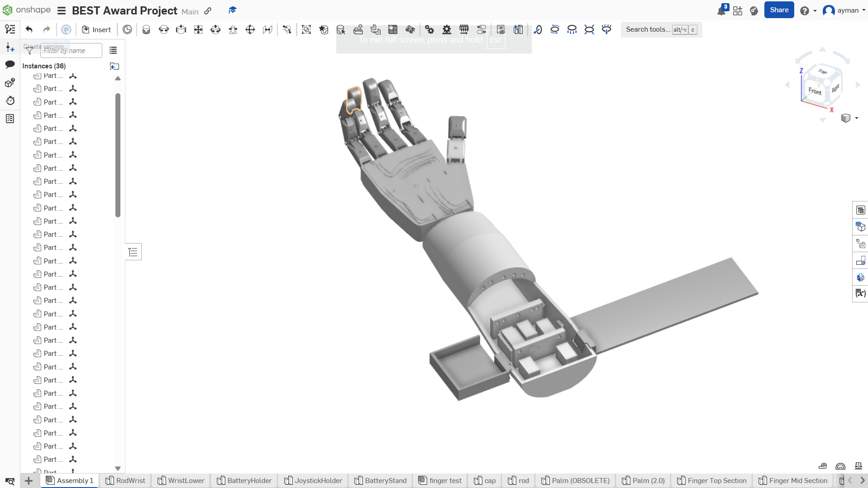
Task: Select the Planar mate tool
Action: [x=198, y=29]
